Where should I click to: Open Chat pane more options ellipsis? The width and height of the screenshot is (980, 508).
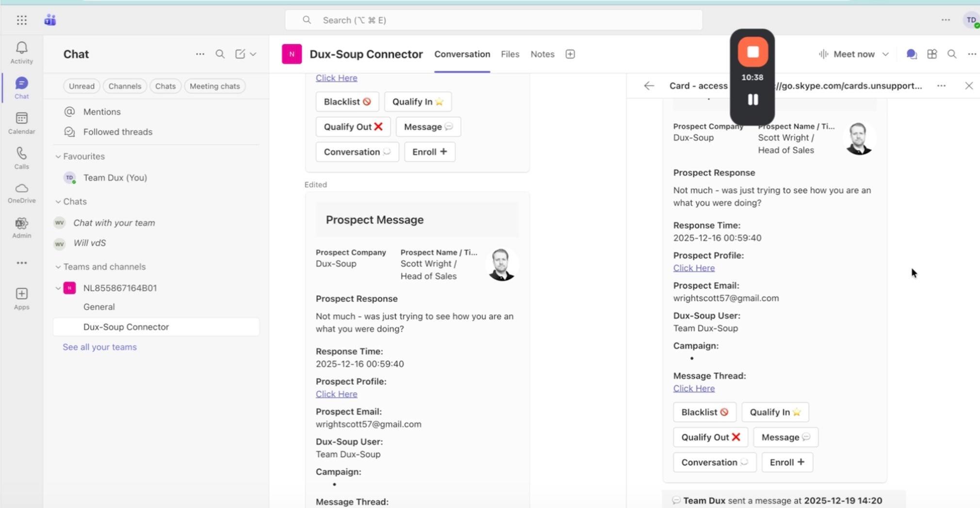pos(200,54)
